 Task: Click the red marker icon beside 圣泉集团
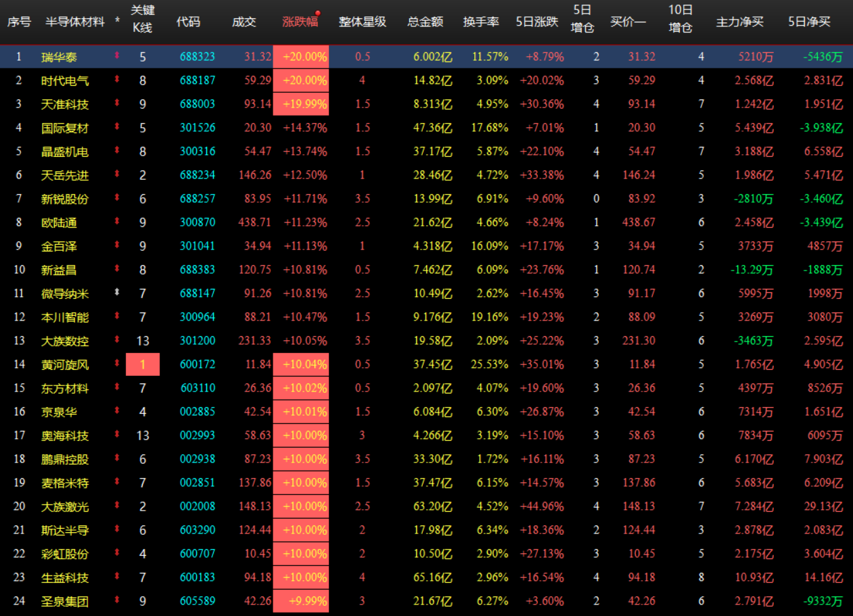pos(117,601)
